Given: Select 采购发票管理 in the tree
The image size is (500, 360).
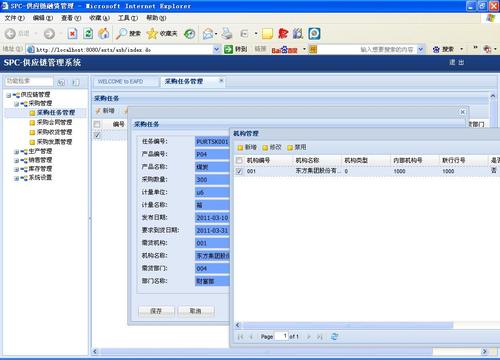Looking at the screenshot, I should (55, 142).
